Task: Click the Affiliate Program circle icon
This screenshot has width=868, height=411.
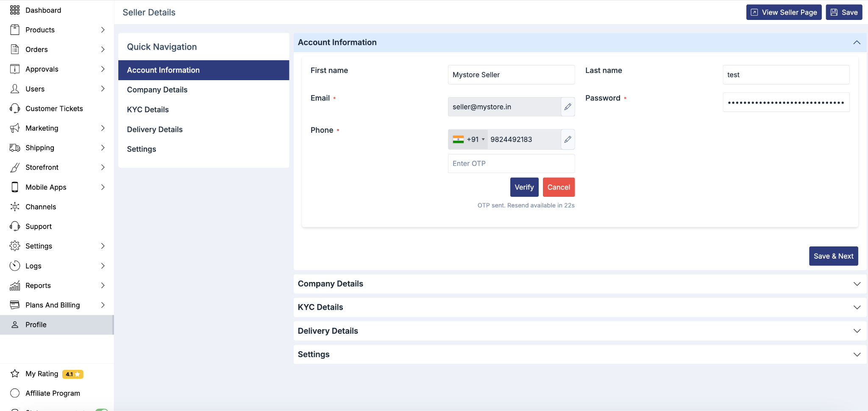Action: click(x=15, y=393)
